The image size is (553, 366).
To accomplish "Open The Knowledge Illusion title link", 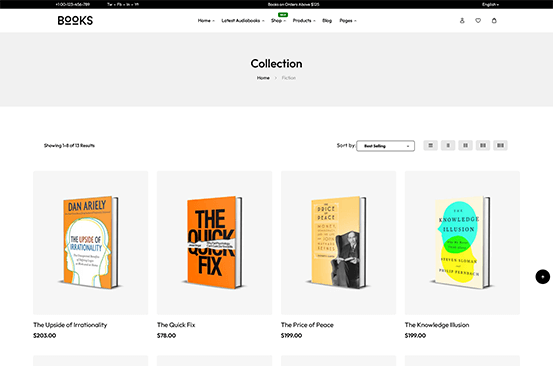I will pos(437,325).
